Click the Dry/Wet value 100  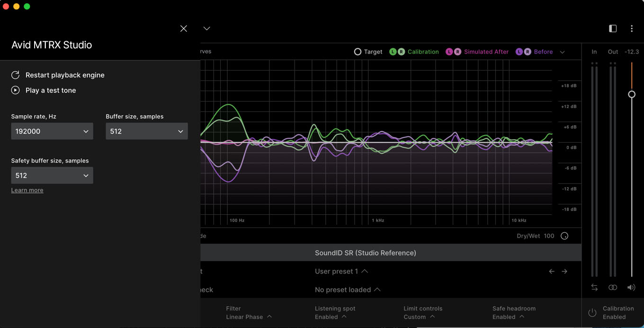pyautogui.click(x=549, y=236)
